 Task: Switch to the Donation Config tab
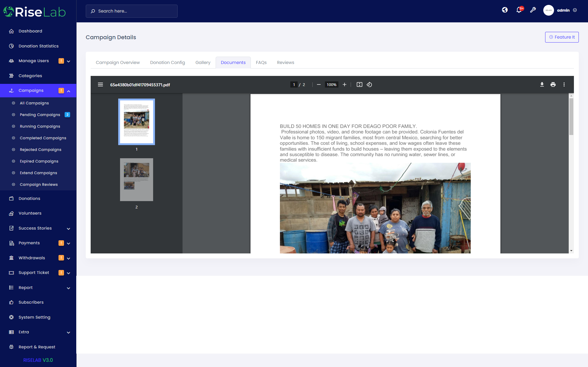[167, 62]
